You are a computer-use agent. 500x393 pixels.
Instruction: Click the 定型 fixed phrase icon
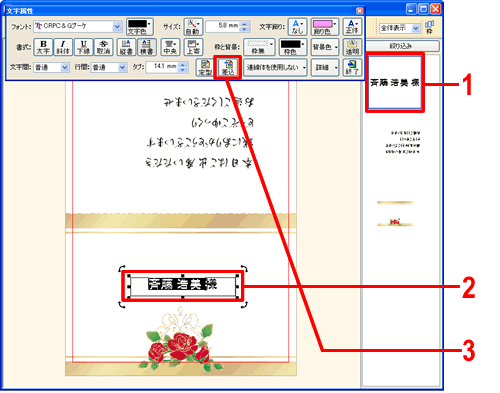(205, 67)
